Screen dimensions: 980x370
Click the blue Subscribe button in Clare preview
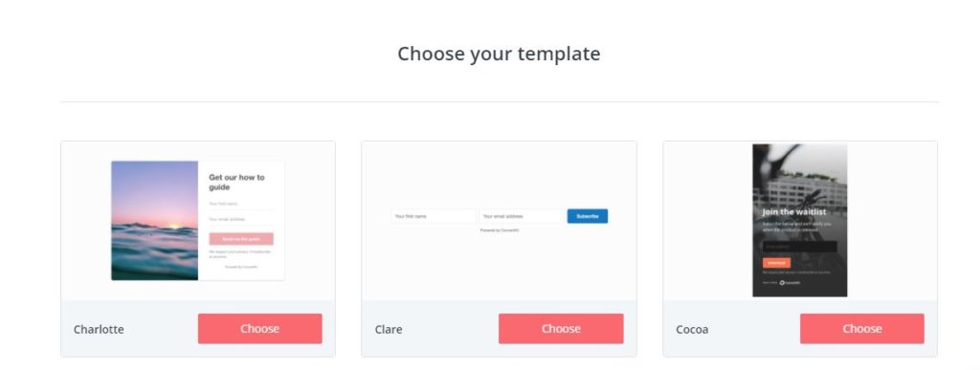[x=588, y=216]
